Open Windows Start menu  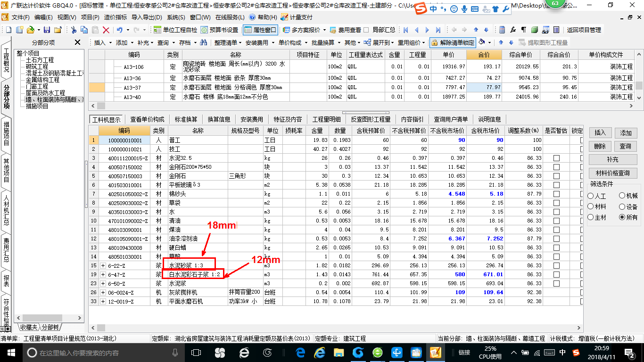tap(11, 352)
